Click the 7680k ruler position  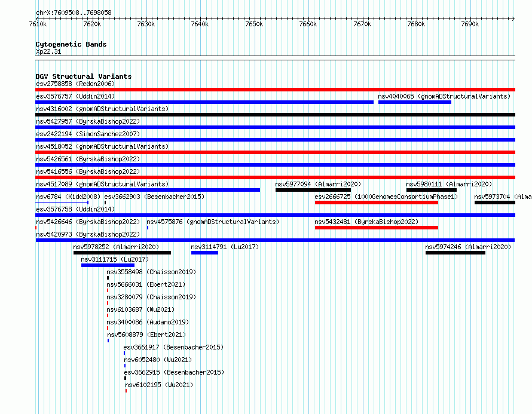(416, 24)
